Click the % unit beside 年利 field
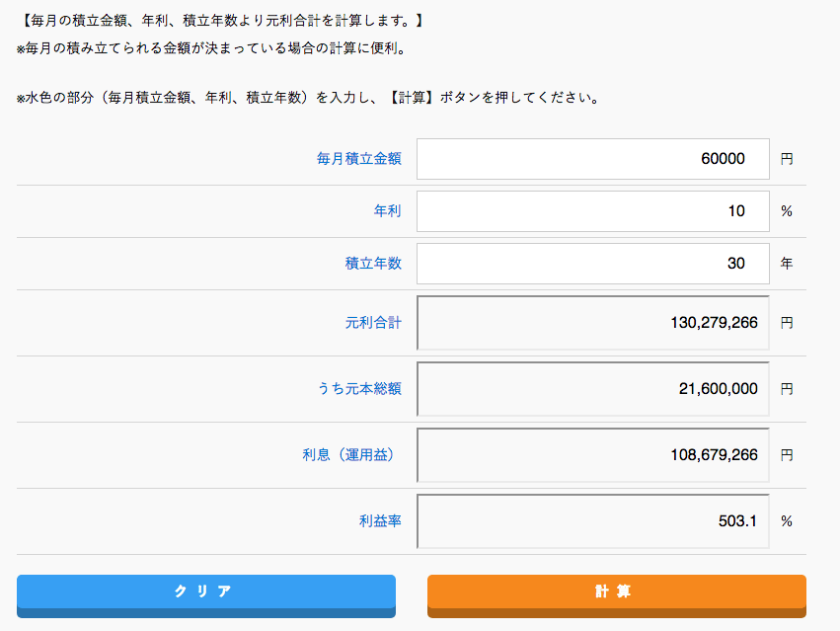Screen dimensions: 840x631 point(787,211)
